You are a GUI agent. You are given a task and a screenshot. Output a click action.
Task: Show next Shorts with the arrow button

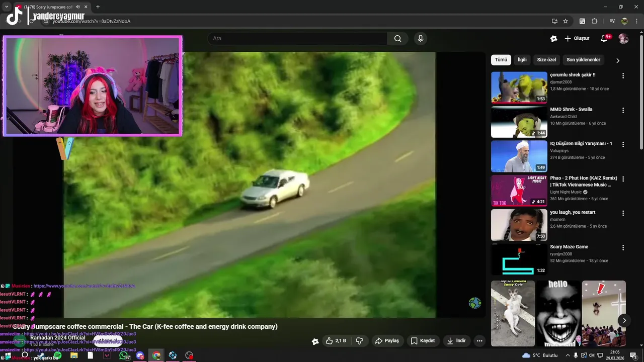coord(624,320)
